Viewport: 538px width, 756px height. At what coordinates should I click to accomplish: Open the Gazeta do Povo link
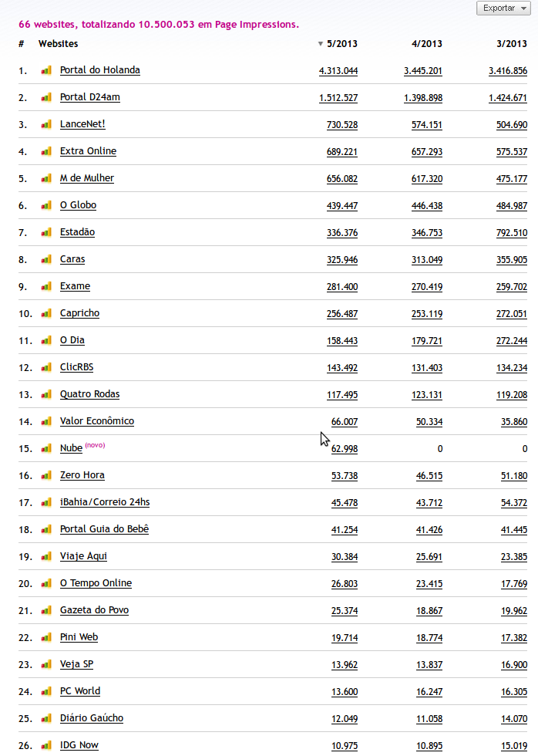[94, 610]
